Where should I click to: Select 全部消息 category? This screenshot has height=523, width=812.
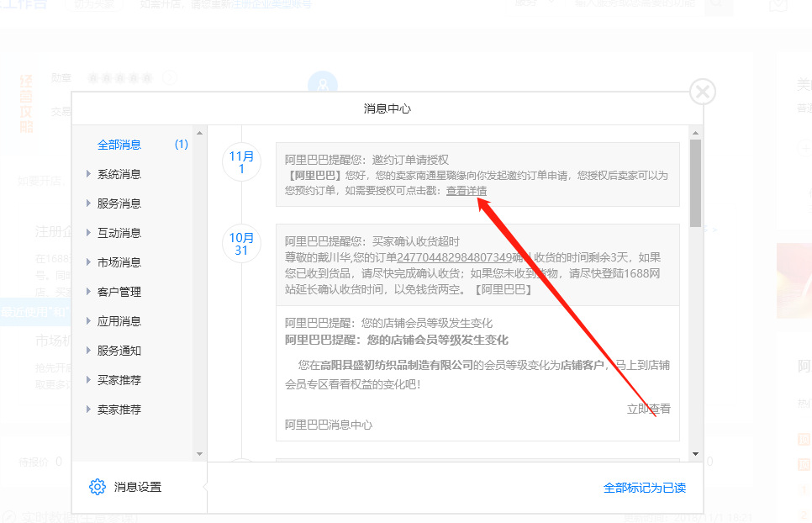(x=119, y=145)
